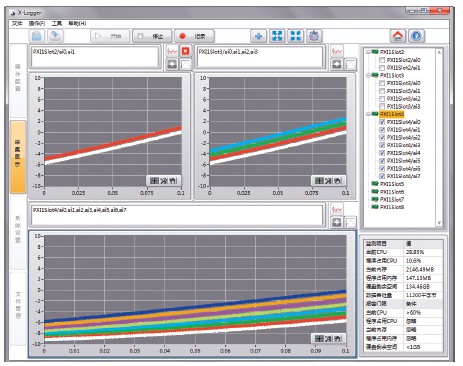Open the 操作(F) menu
The image size is (463, 366).
point(37,23)
